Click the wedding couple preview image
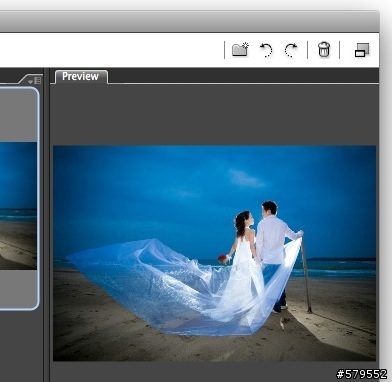The height and width of the screenshot is (382, 392). [x=214, y=253]
